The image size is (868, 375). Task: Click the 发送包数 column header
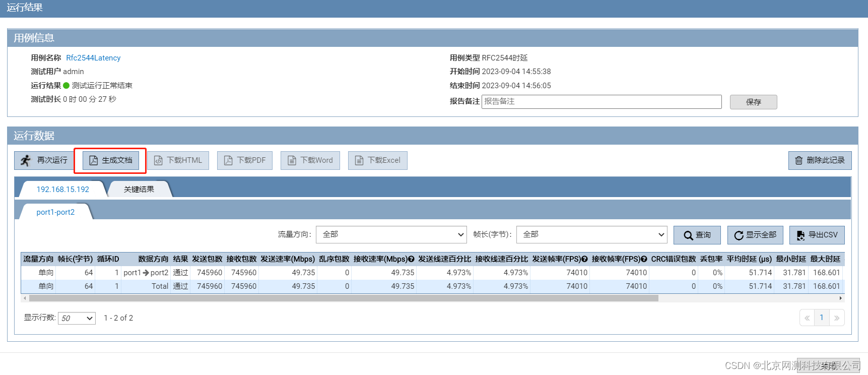pos(207,259)
